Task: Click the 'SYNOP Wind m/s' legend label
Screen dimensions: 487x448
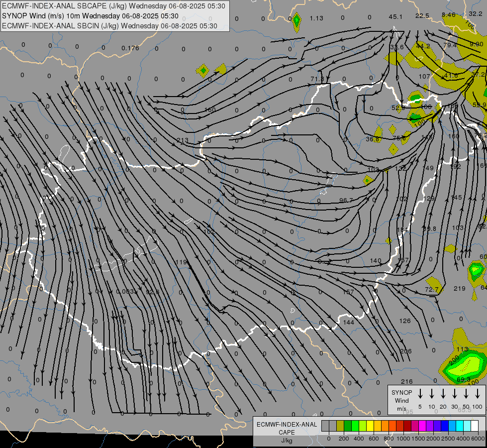Action: 401,401
